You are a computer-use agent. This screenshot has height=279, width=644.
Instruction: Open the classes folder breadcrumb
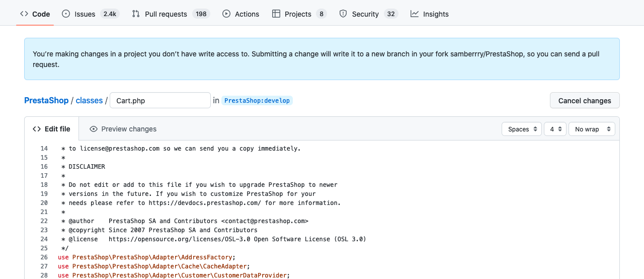click(89, 100)
